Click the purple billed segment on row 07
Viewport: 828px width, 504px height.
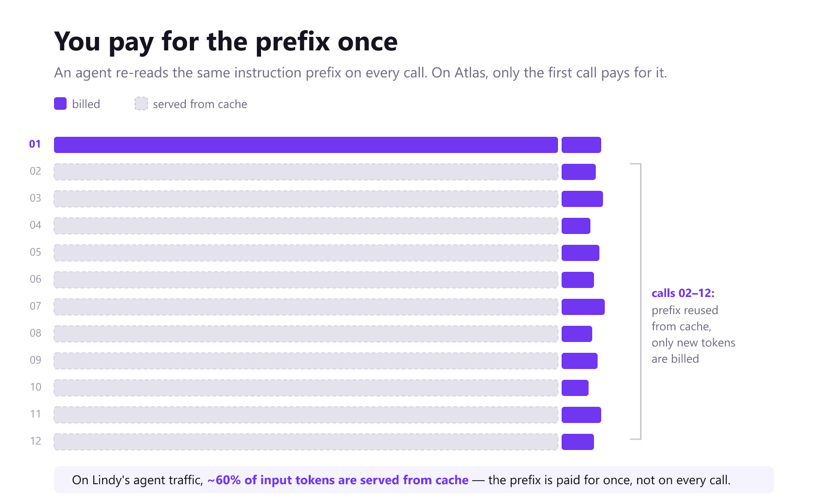pyautogui.click(x=583, y=307)
